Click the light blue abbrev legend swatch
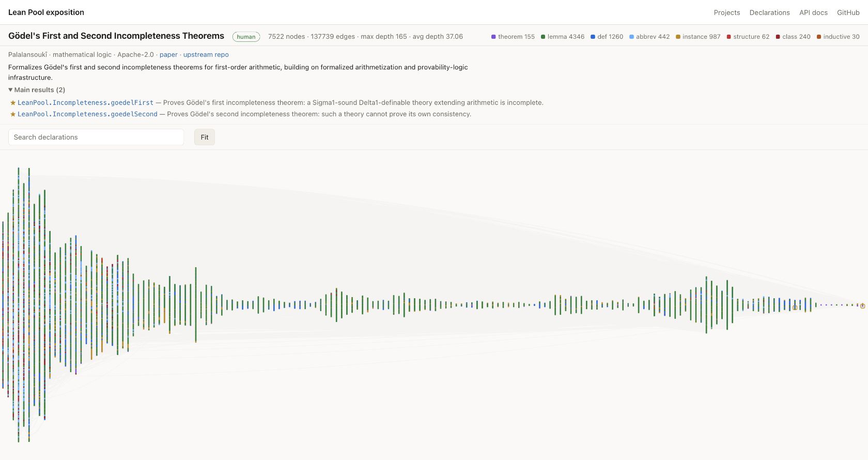 pyautogui.click(x=631, y=37)
